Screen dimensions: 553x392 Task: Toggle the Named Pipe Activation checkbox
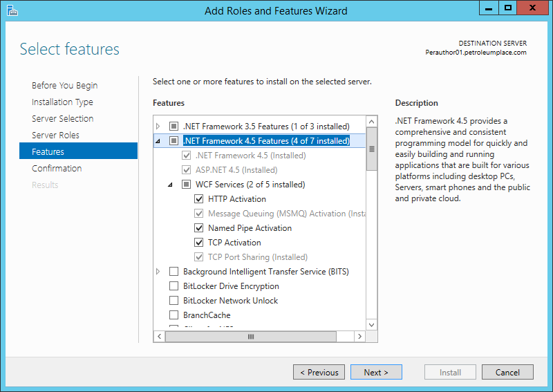[200, 228]
